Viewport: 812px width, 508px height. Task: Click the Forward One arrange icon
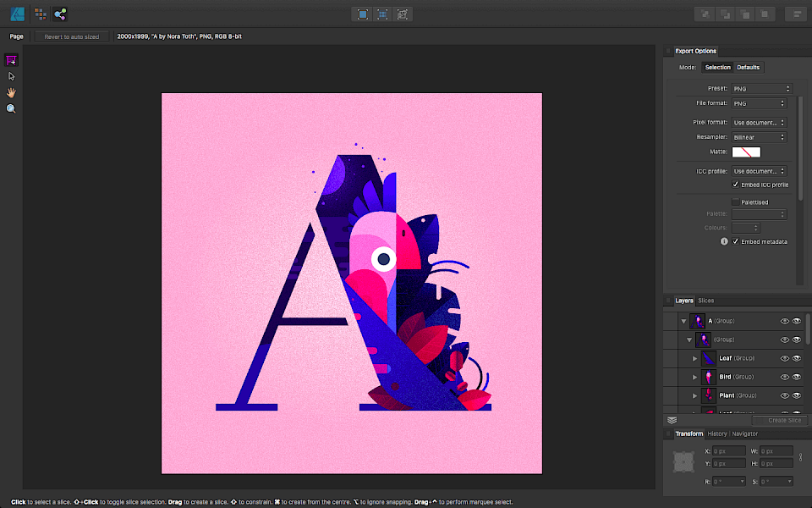[744, 14]
